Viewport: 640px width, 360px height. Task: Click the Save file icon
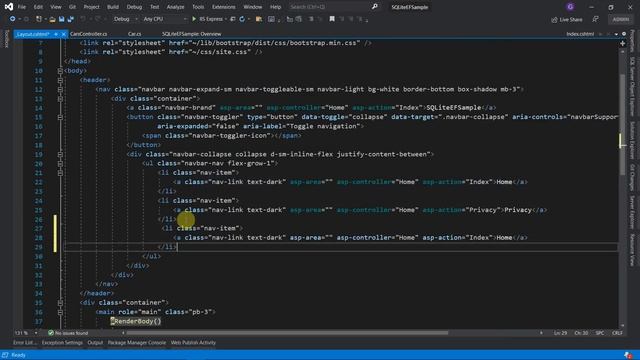point(61,19)
